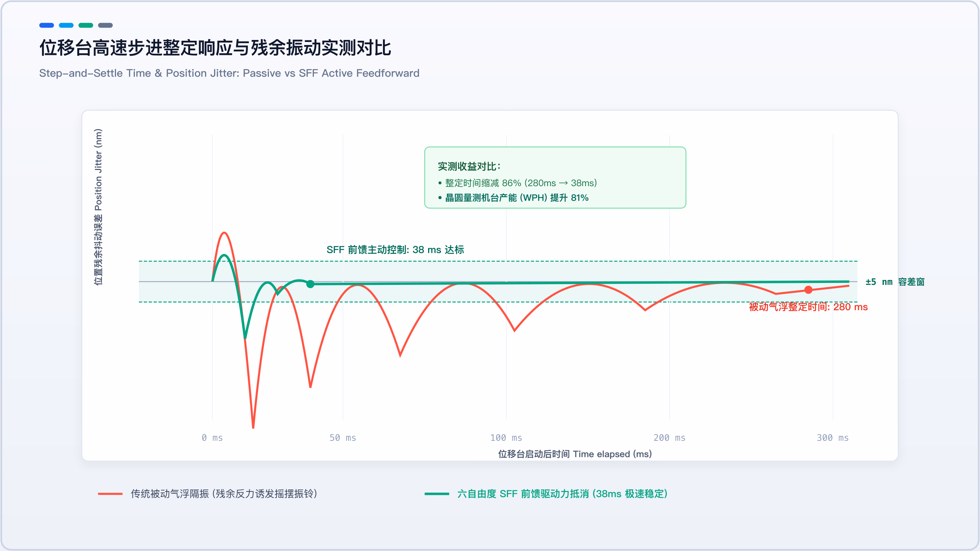Click the '50 ms' axis tick label

pos(343,438)
